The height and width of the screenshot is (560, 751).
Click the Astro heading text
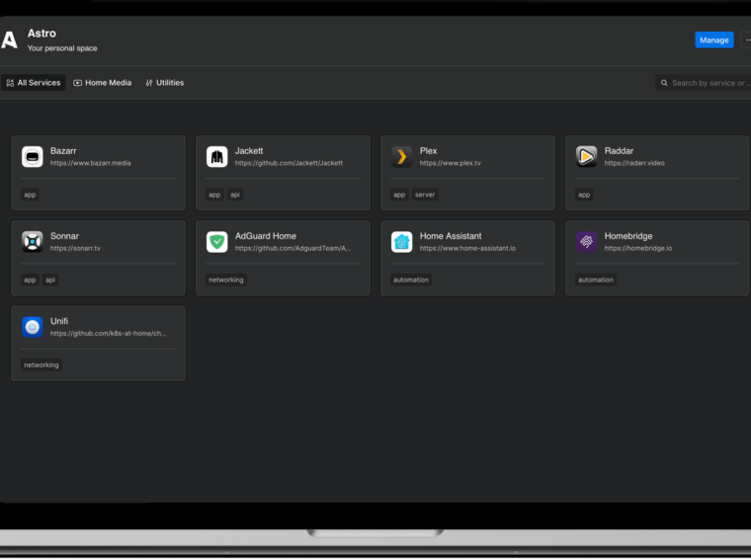42,34
